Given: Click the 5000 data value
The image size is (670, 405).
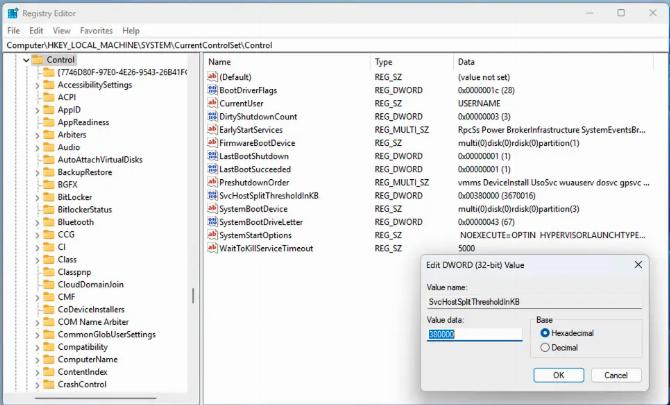Looking at the screenshot, I should click(466, 248).
